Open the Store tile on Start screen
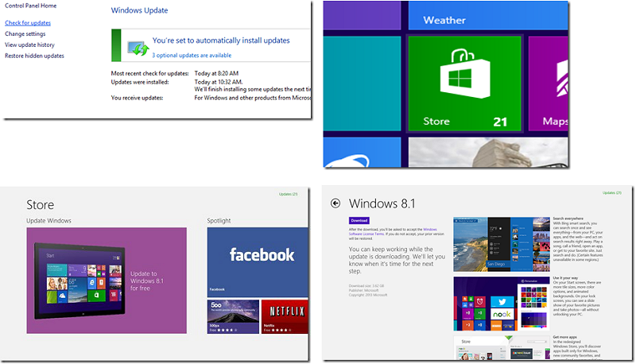 point(464,83)
